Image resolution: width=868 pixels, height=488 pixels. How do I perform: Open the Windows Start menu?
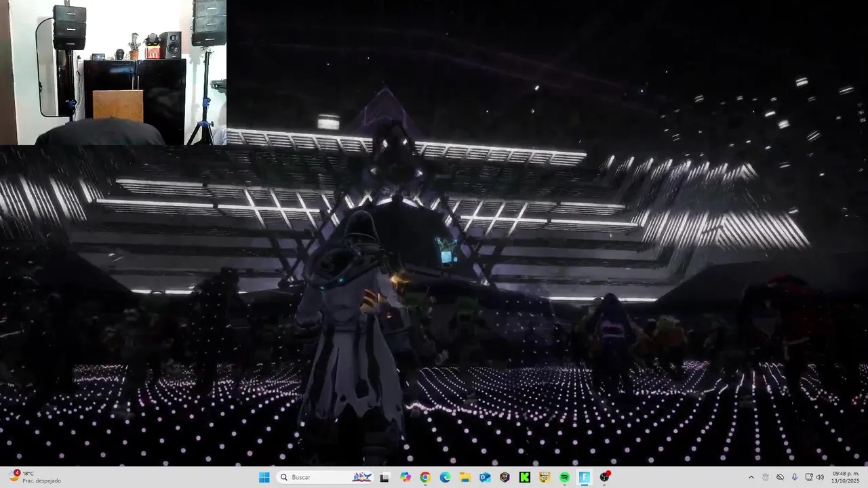pos(264,477)
